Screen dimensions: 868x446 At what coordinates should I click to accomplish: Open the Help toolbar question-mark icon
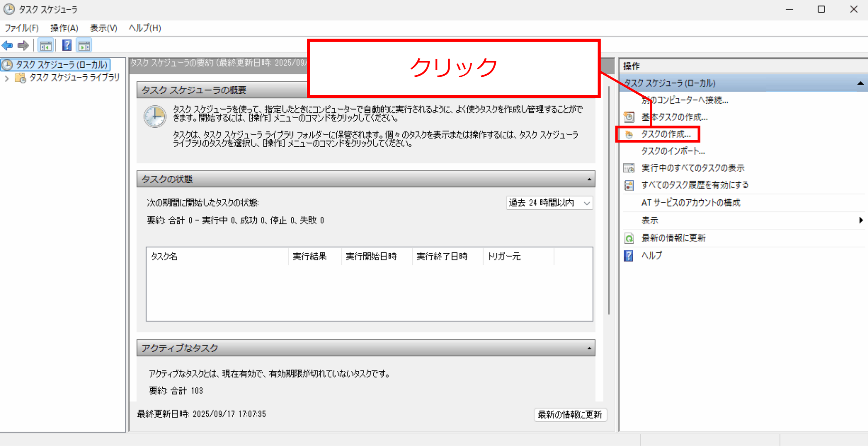tap(67, 45)
